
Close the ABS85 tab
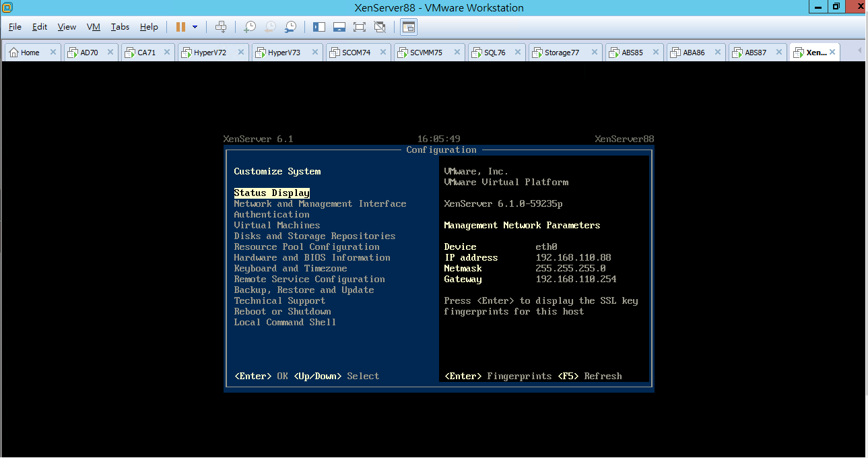(656, 53)
